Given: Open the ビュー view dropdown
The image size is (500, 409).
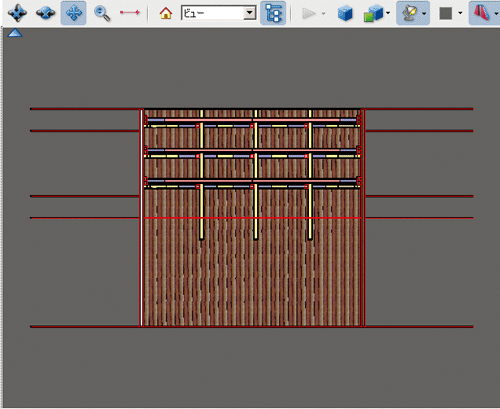Looking at the screenshot, I should coord(250,13).
